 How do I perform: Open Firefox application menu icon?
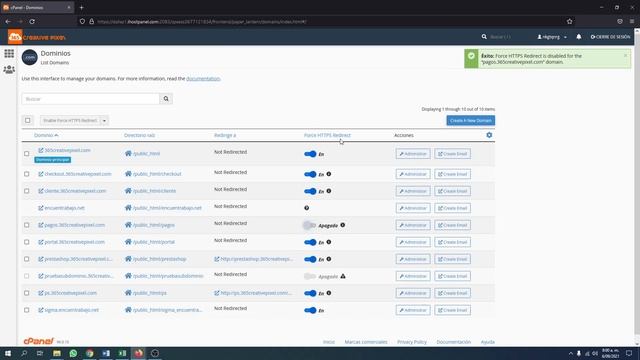pos(632,21)
